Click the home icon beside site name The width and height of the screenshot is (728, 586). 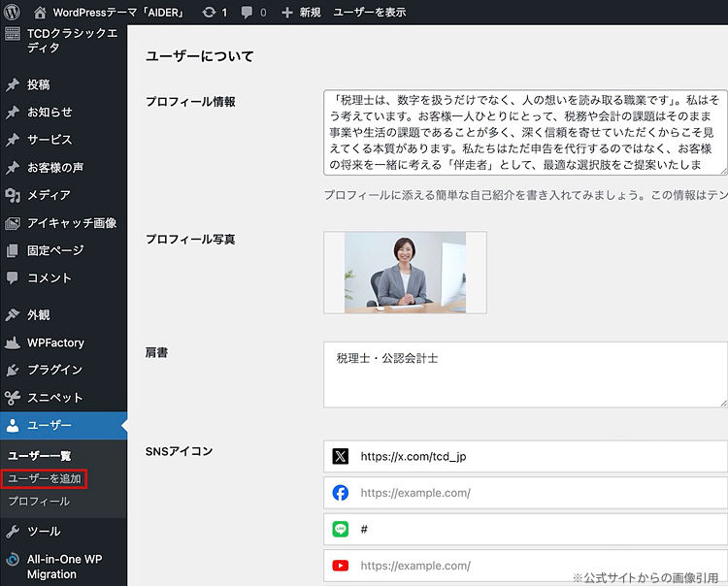(40, 13)
